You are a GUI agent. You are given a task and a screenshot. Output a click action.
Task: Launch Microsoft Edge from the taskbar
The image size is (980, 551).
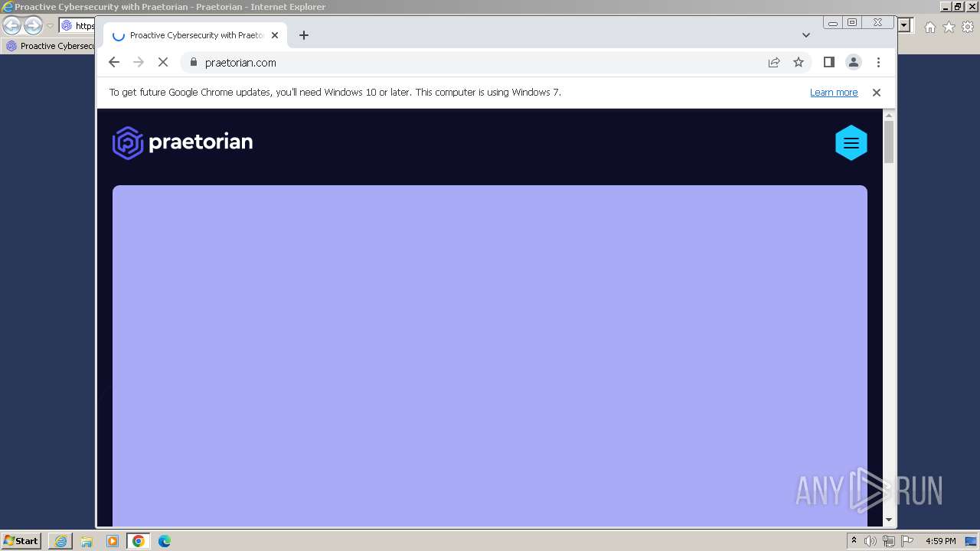coord(165,541)
